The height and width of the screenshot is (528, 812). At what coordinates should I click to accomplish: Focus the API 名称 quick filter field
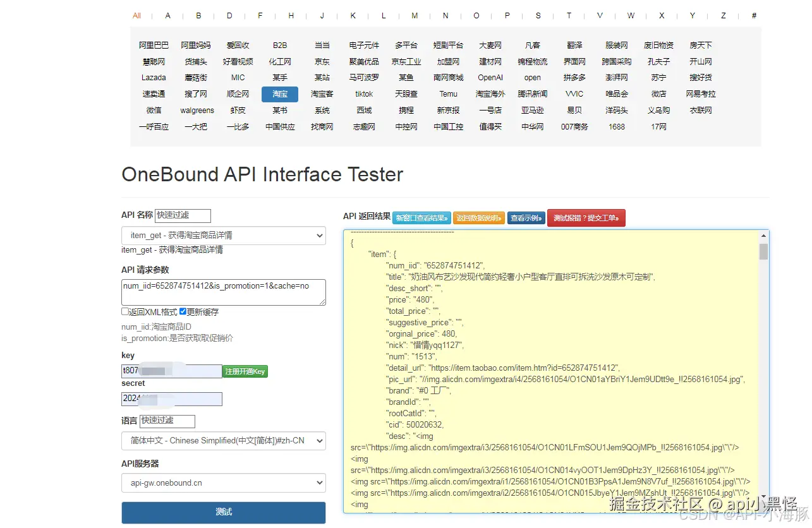coord(183,215)
